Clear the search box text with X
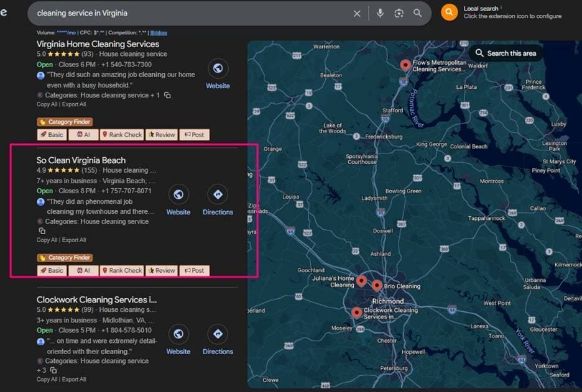The height and width of the screenshot is (392, 582). (x=357, y=13)
